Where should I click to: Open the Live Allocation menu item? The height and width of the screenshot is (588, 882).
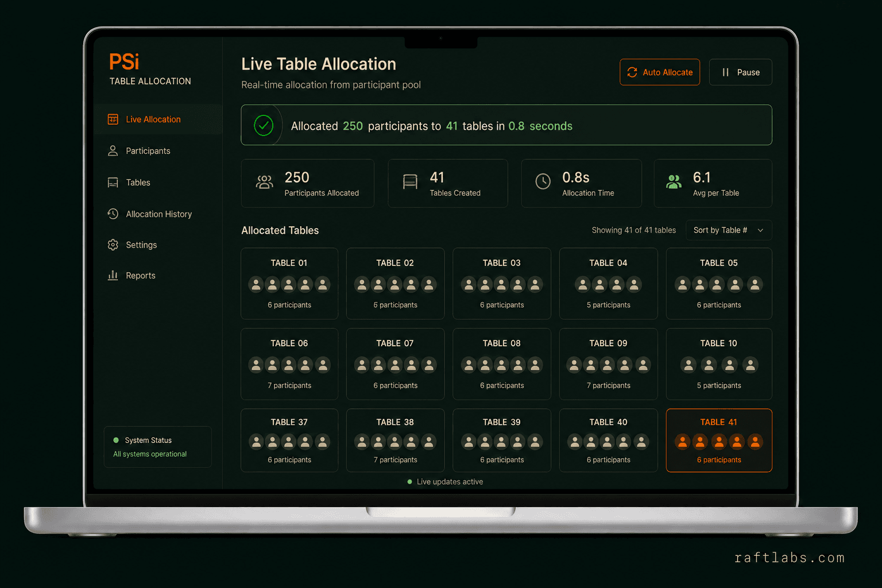coord(158,119)
